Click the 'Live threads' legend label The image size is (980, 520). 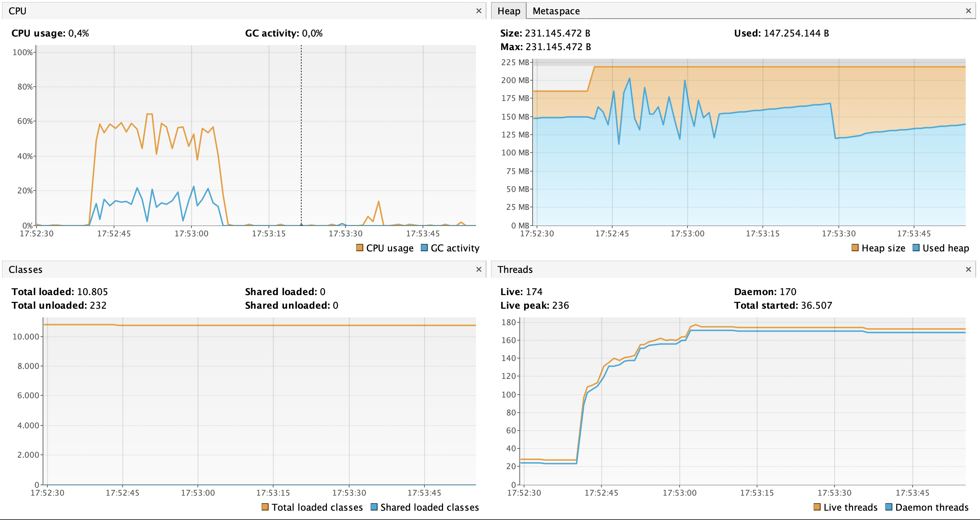pyautogui.click(x=851, y=507)
